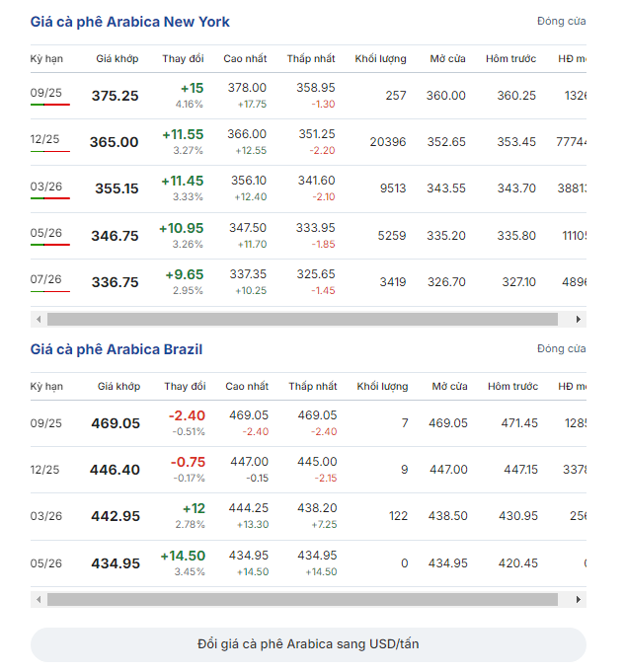This screenshot has width=625, height=672.
Task: Click the New York table scroll-left arrow
Action: [39, 320]
